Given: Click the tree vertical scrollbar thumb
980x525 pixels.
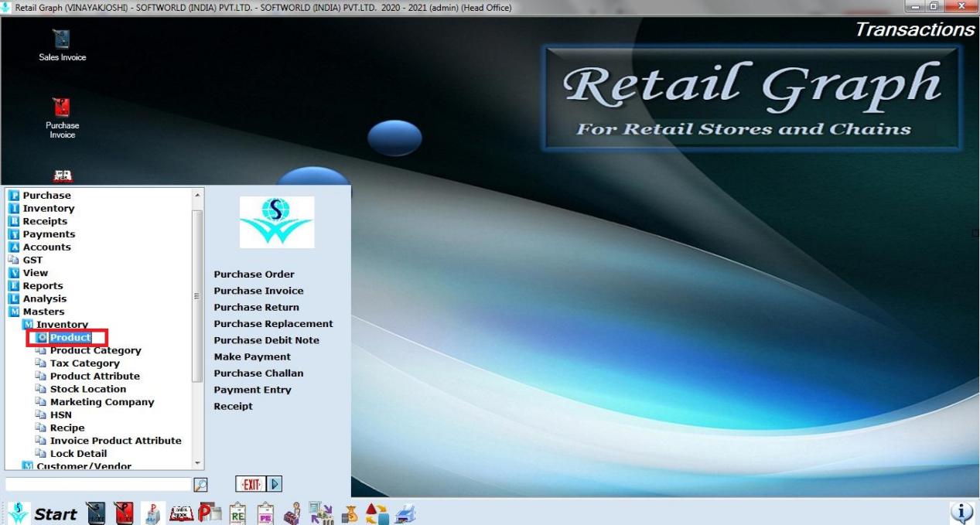Looking at the screenshot, I should (x=197, y=295).
